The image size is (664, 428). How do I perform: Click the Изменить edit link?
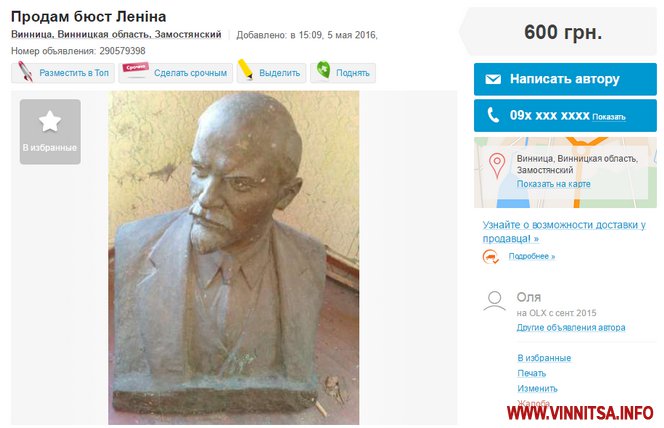pos(537,388)
